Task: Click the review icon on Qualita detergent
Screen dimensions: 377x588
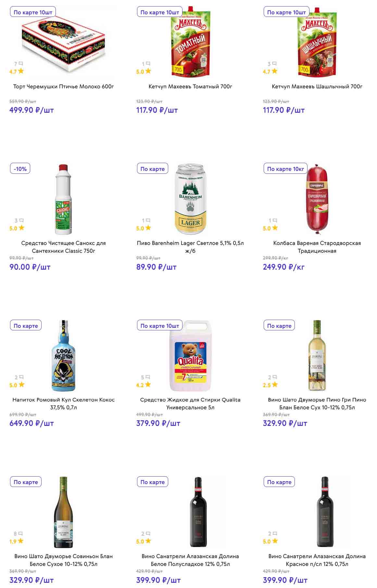Action: 148,377
